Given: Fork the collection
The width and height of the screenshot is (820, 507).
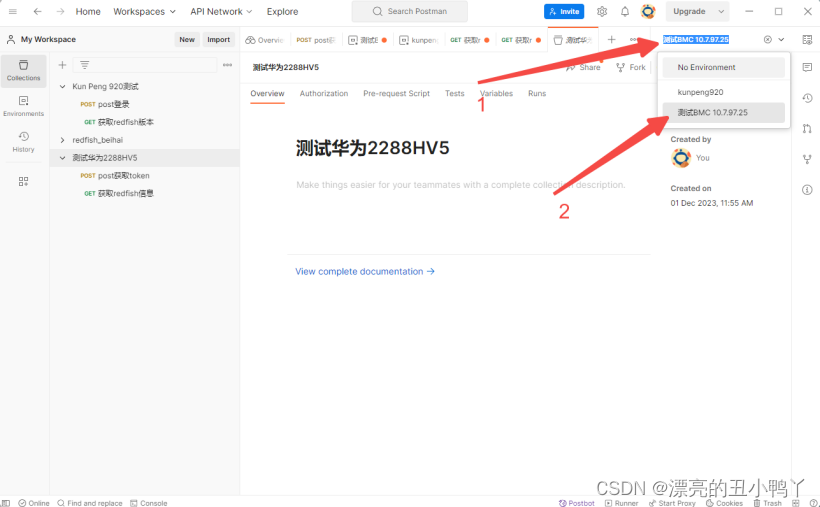Looking at the screenshot, I should pos(630,67).
